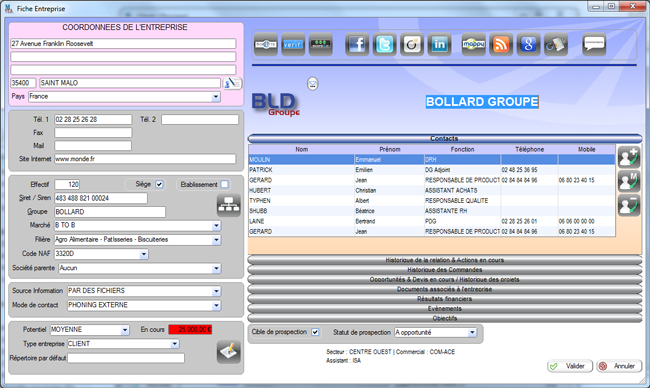The width and height of the screenshot is (650, 388).
Task: Open the Marché dropdown
Action: point(216,226)
